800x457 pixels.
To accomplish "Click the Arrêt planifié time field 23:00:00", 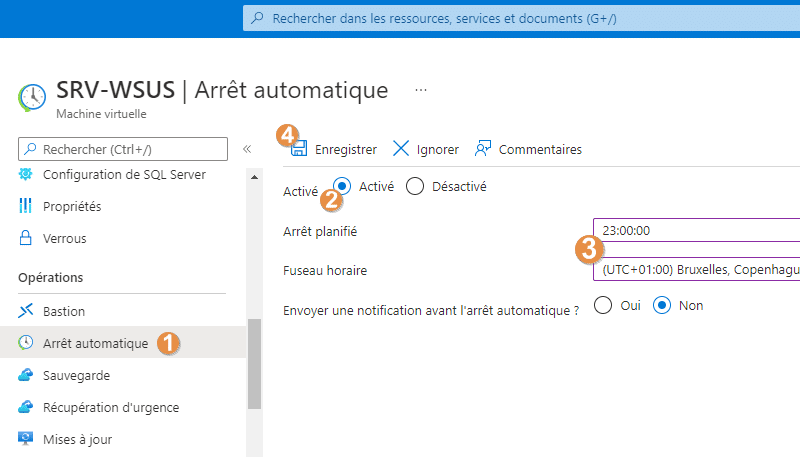I will (x=696, y=231).
